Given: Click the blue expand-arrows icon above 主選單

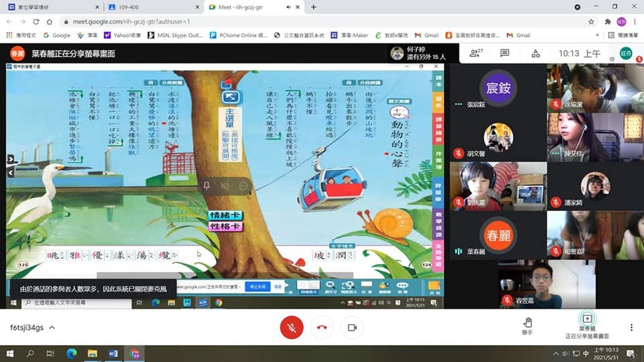Looking at the screenshot, I should click(230, 97).
